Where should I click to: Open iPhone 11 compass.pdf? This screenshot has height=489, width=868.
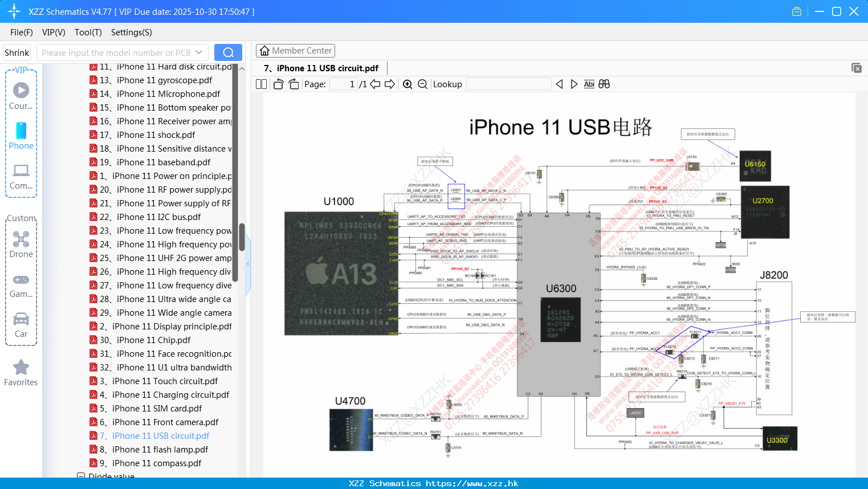(x=145, y=463)
